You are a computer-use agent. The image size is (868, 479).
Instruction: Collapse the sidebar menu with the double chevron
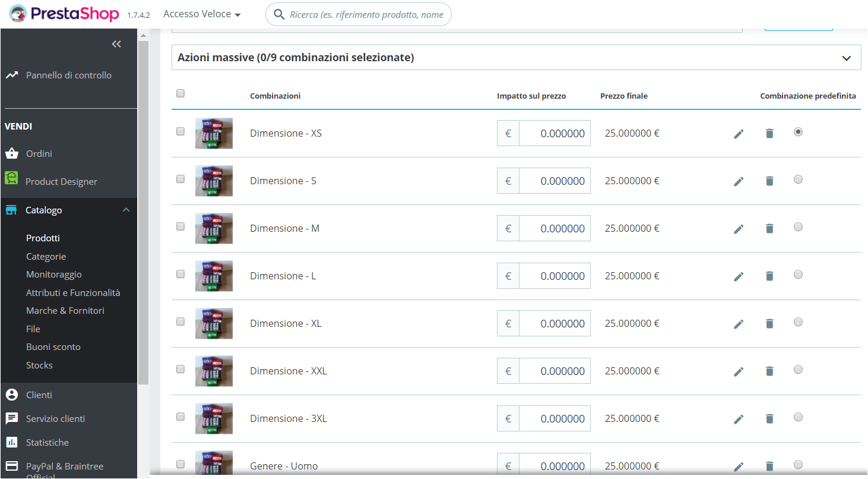[x=116, y=44]
